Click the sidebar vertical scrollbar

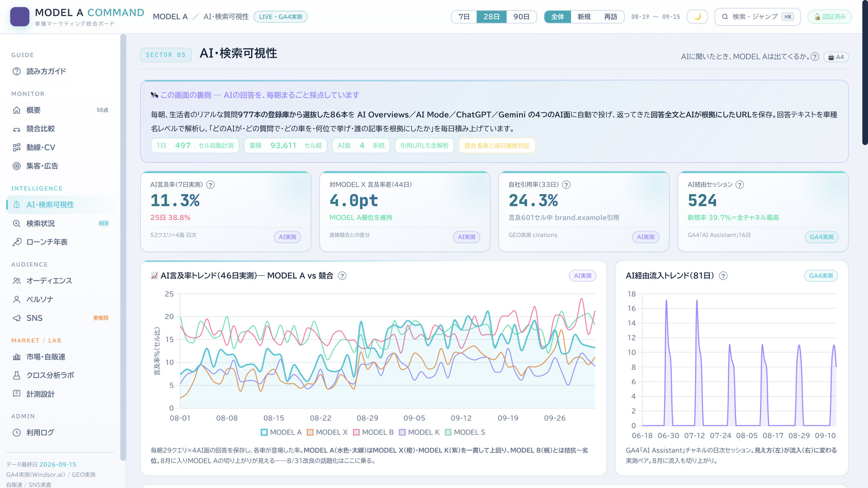(x=123, y=247)
